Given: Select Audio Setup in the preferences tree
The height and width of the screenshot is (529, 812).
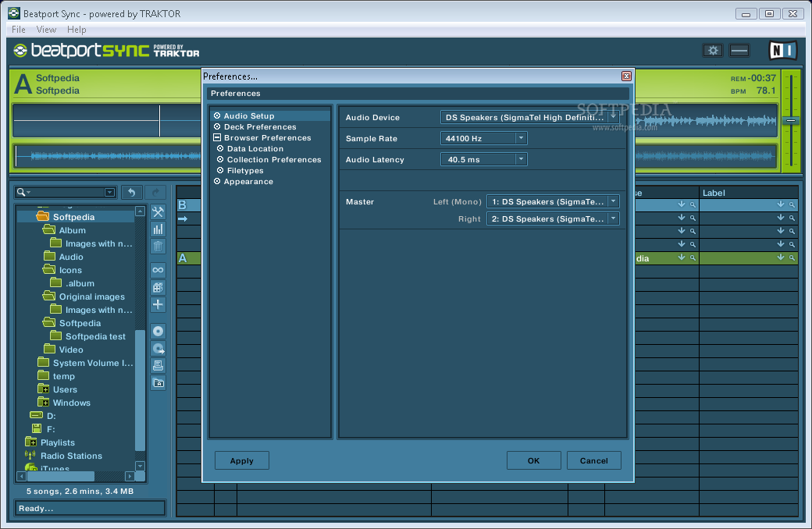Looking at the screenshot, I should (x=248, y=116).
